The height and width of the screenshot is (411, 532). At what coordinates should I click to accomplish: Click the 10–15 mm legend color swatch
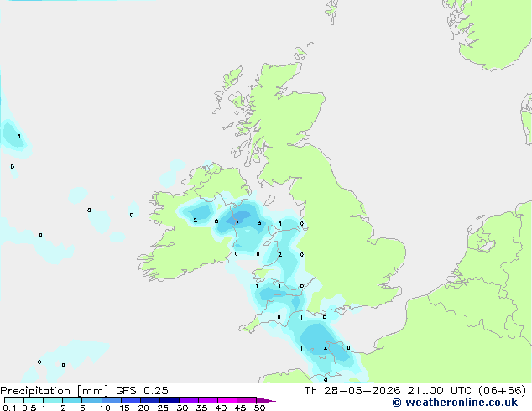pyautogui.click(x=111, y=400)
